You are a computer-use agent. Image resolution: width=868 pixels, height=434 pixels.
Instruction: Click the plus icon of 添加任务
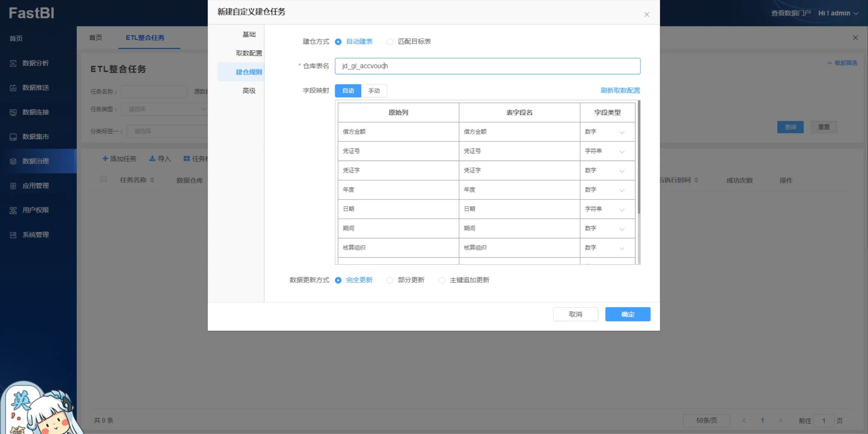[105, 159]
